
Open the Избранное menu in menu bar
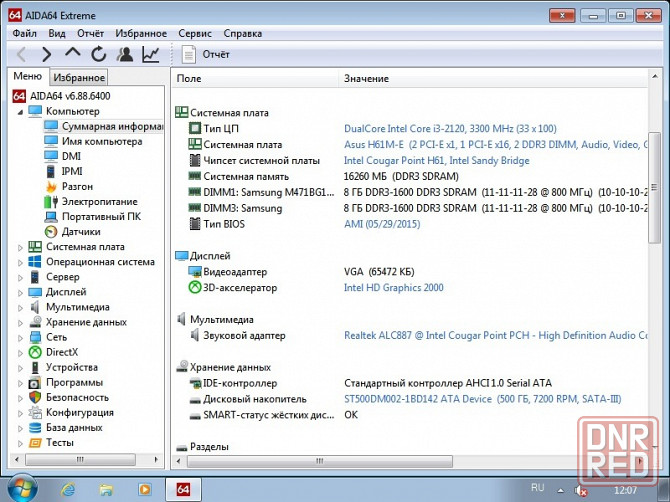[141, 33]
